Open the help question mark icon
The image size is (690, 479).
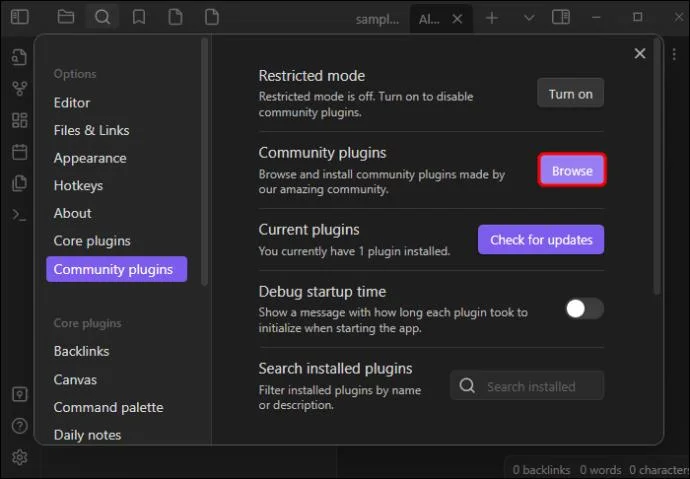coord(20,426)
